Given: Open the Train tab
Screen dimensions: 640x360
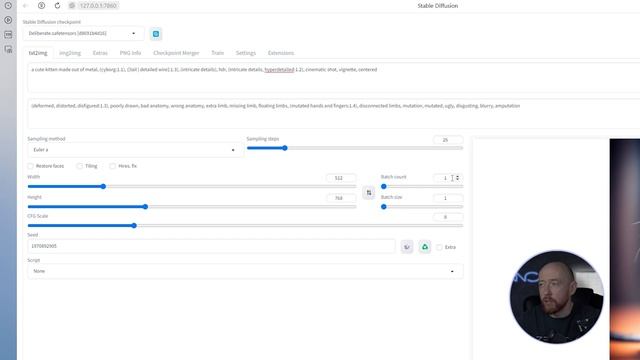Looking at the screenshot, I should point(218,53).
